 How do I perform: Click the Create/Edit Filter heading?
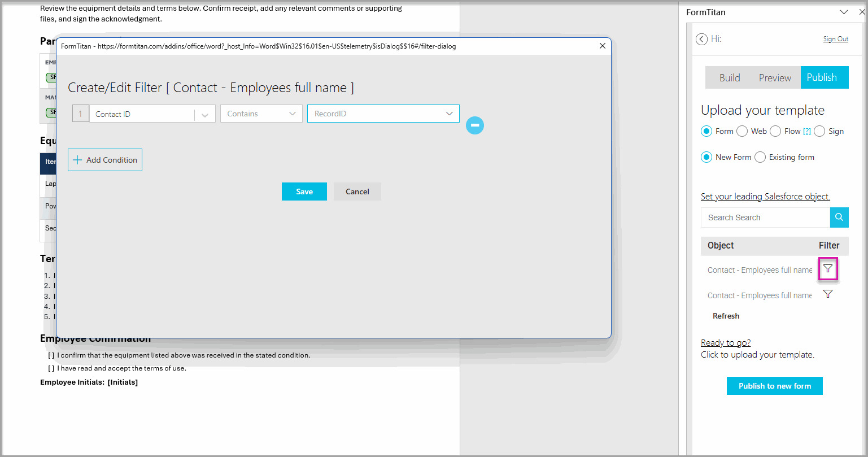(211, 88)
